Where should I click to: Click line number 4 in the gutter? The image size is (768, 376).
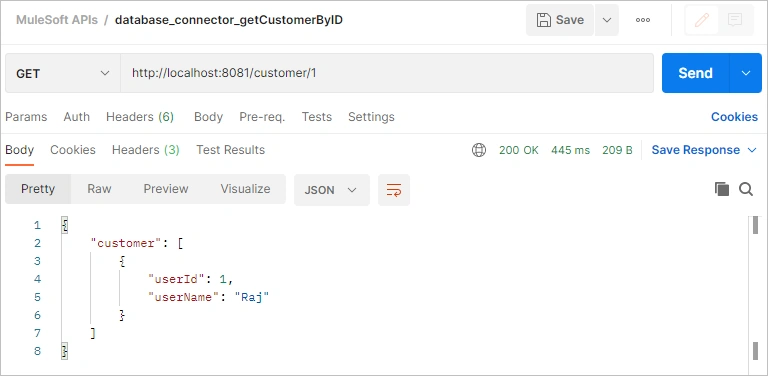click(38, 279)
